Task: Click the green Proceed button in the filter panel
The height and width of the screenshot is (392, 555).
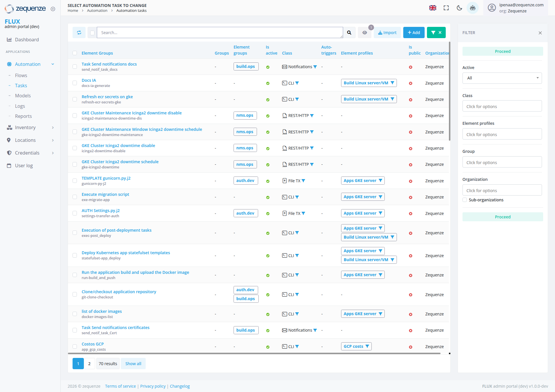Action: click(502, 51)
